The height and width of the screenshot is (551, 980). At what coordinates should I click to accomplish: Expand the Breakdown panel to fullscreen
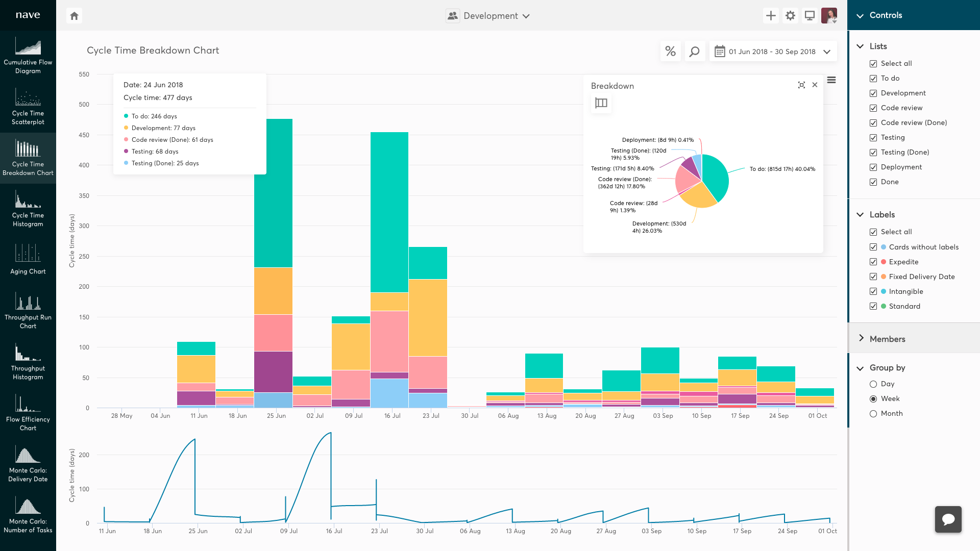click(x=802, y=85)
